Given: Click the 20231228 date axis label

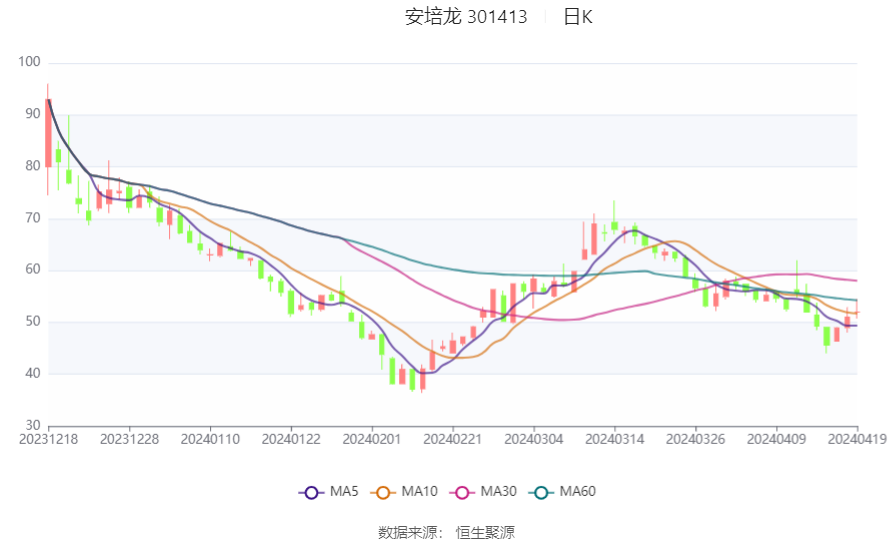Looking at the screenshot, I should 129,440.
